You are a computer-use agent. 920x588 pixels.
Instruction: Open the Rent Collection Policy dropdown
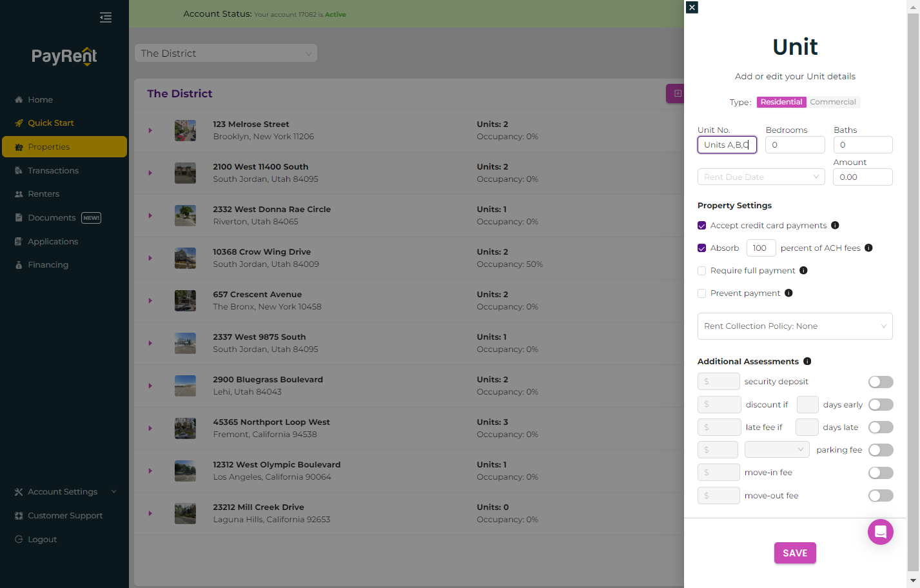pos(795,326)
